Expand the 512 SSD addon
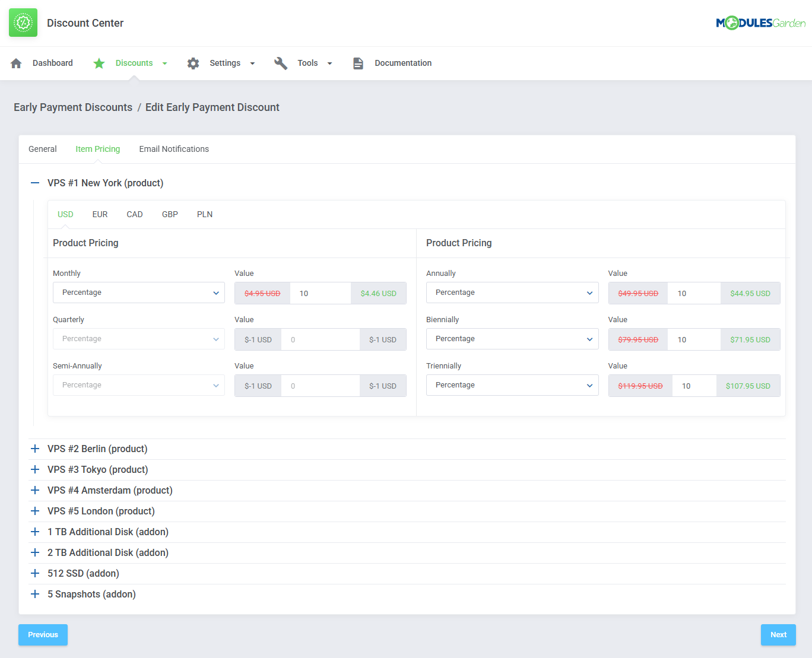 click(35, 573)
